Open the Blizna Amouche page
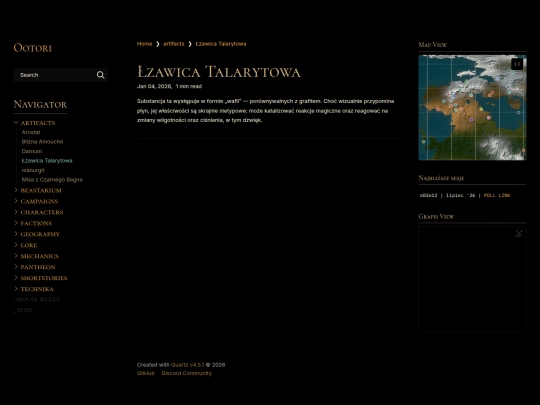 click(x=42, y=142)
